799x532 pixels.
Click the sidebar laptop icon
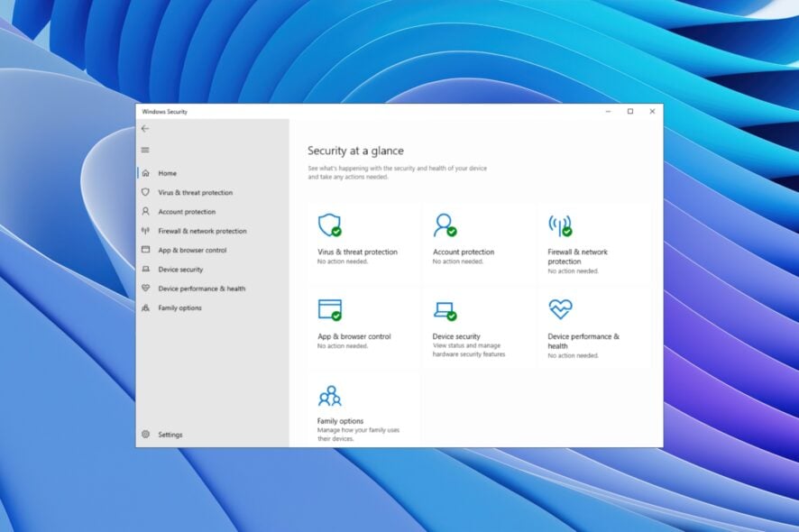tap(146, 269)
